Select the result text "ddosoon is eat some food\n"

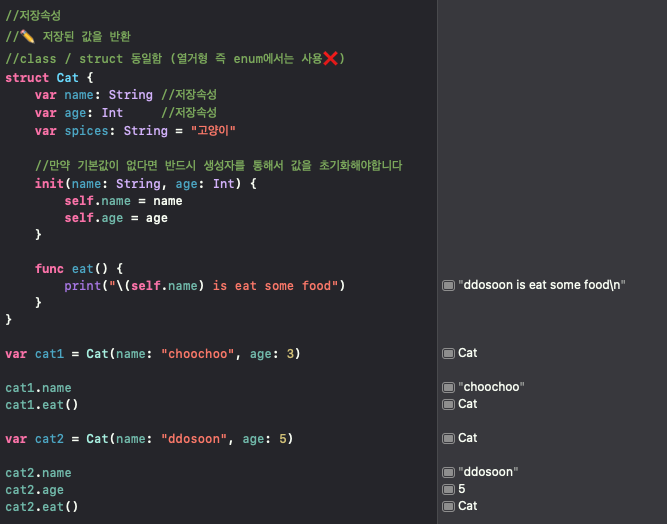pyautogui.click(x=542, y=285)
